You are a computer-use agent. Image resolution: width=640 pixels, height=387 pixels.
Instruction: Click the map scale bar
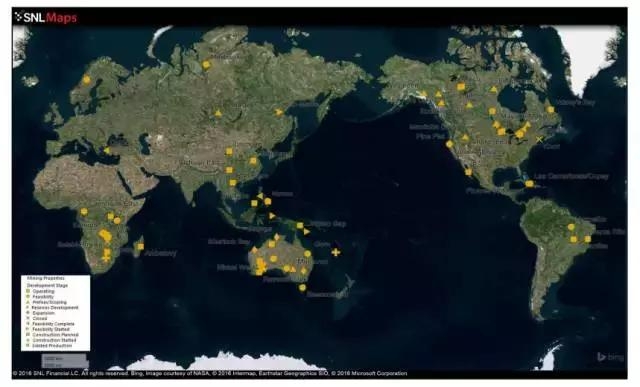(x=64, y=361)
